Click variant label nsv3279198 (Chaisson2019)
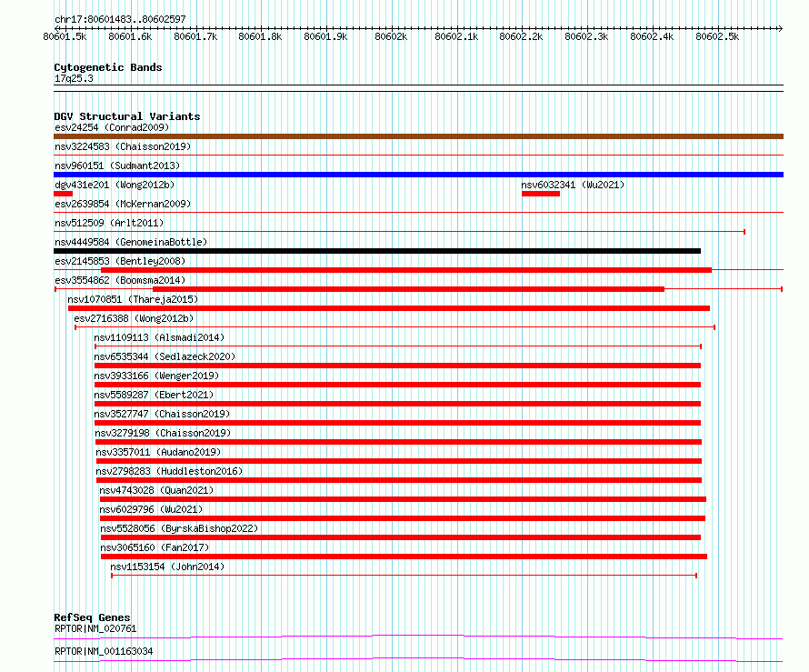The image size is (809, 672). (163, 433)
